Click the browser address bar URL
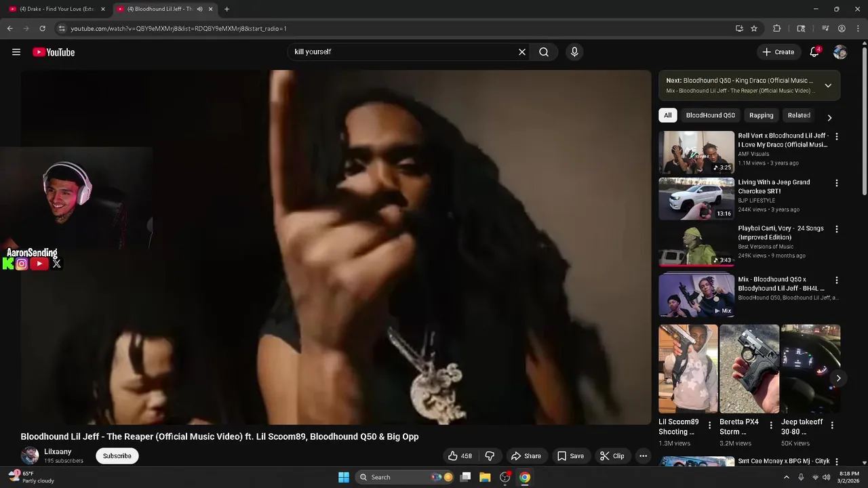This screenshot has width=868, height=488. click(179, 28)
